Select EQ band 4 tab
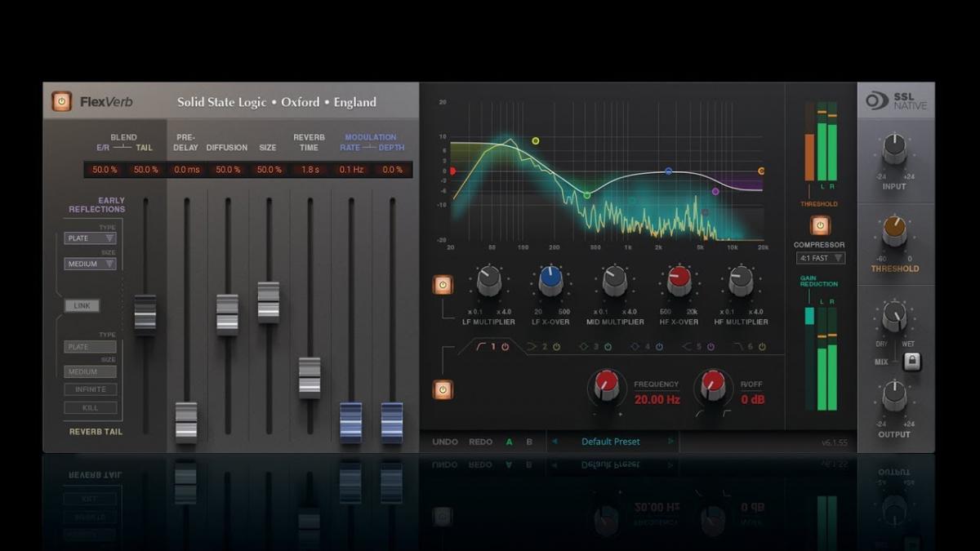The width and height of the screenshot is (980, 551). (x=645, y=347)
